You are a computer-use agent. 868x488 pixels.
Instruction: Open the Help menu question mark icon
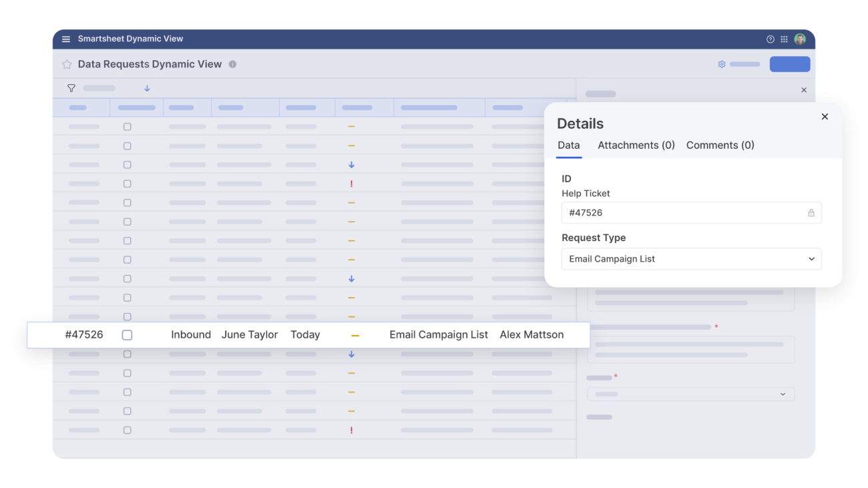click(769, 39)
